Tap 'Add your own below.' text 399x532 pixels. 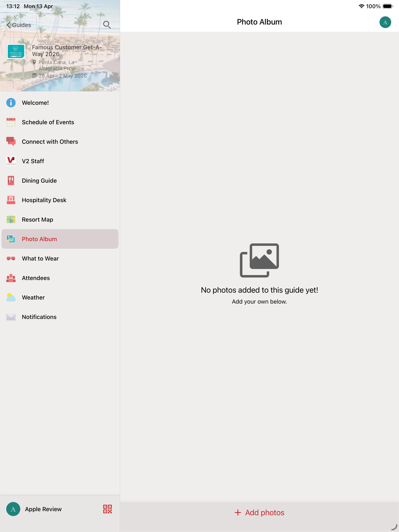click(x=260, y=302)
